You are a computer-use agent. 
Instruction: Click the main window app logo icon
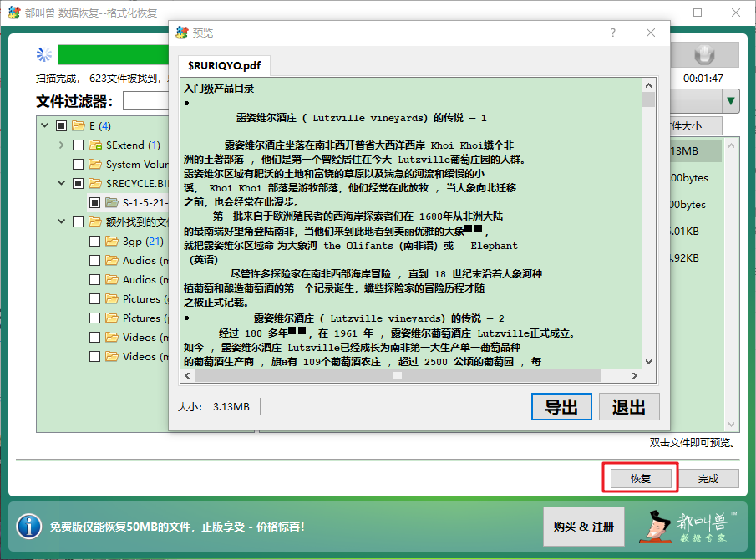pyautogui.click(x=14, y=13)
